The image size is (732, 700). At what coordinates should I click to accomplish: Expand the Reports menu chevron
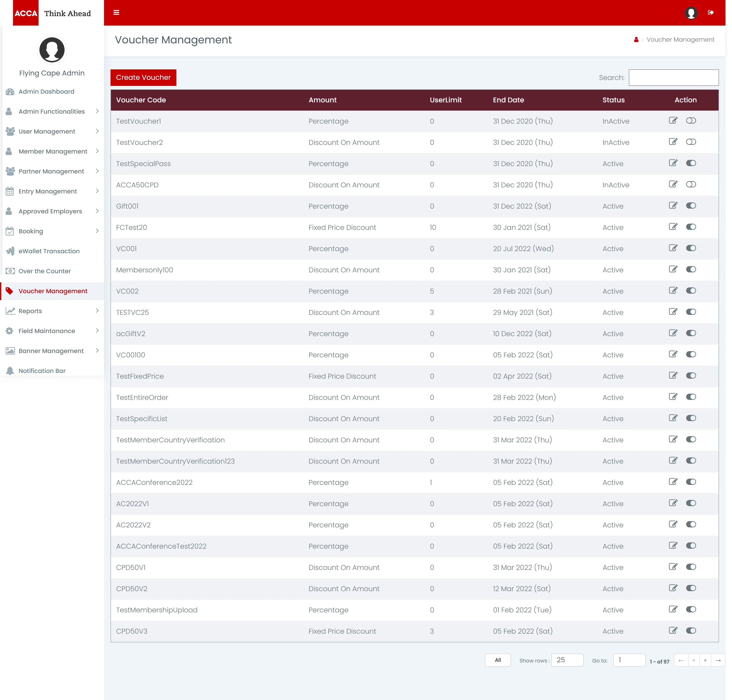(97, 311)
